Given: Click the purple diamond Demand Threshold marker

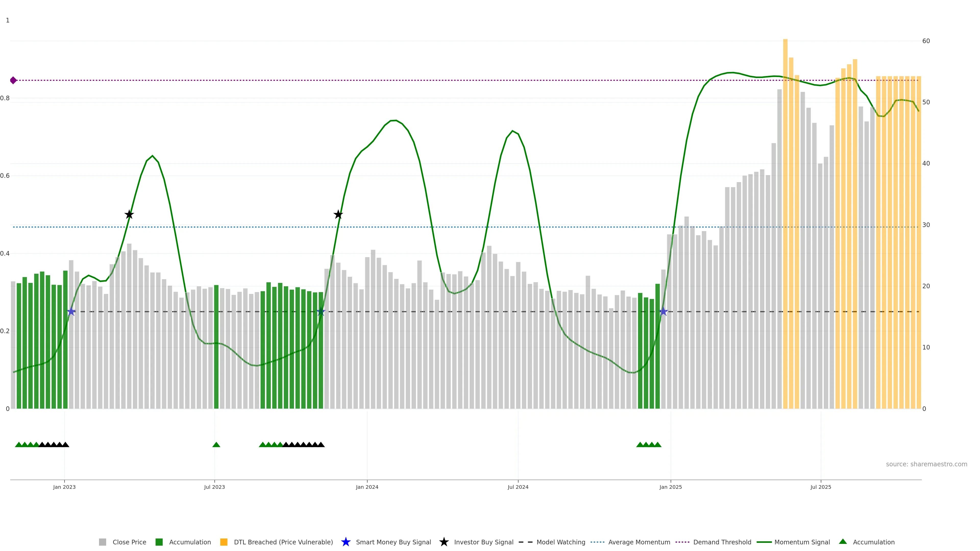Looking at the screenshot, I should coord(13,80).
